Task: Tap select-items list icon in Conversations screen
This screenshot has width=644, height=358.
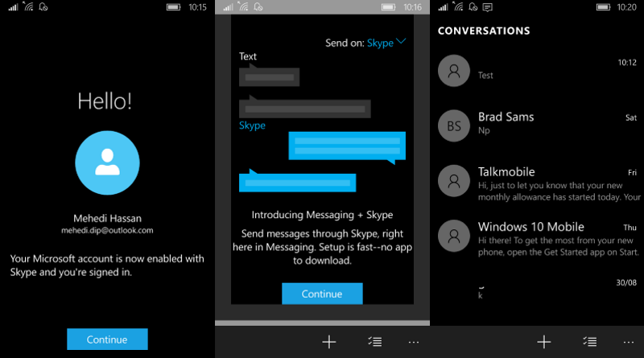Action: (590, 342)
